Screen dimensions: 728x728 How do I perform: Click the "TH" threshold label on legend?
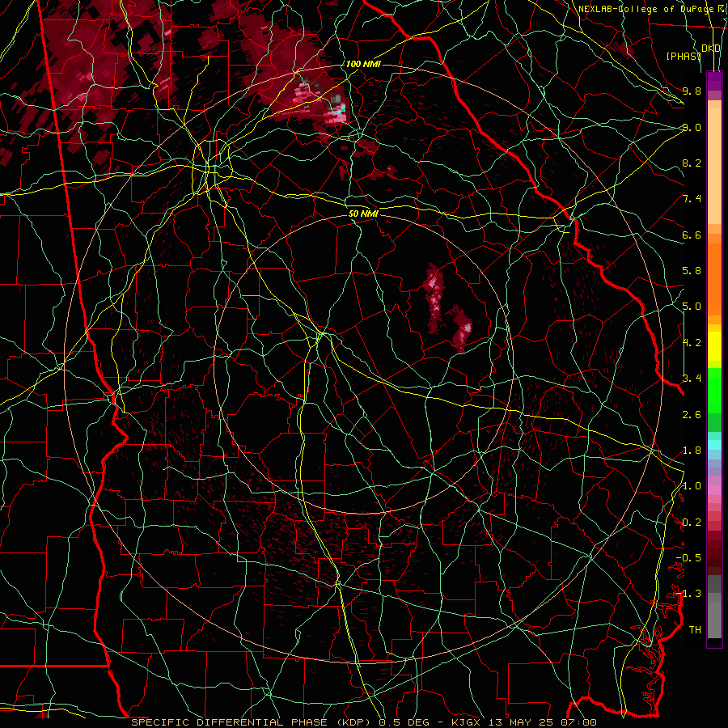(x=695, y=629)
